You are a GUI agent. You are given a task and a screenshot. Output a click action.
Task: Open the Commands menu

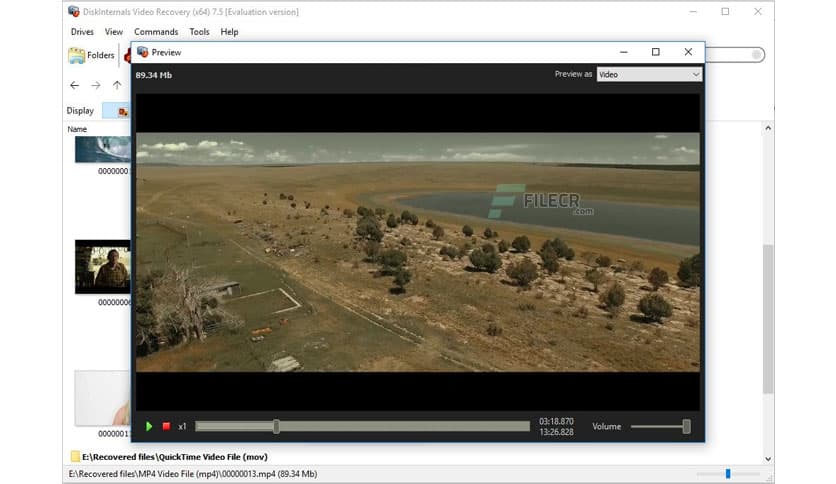[156, 32]
